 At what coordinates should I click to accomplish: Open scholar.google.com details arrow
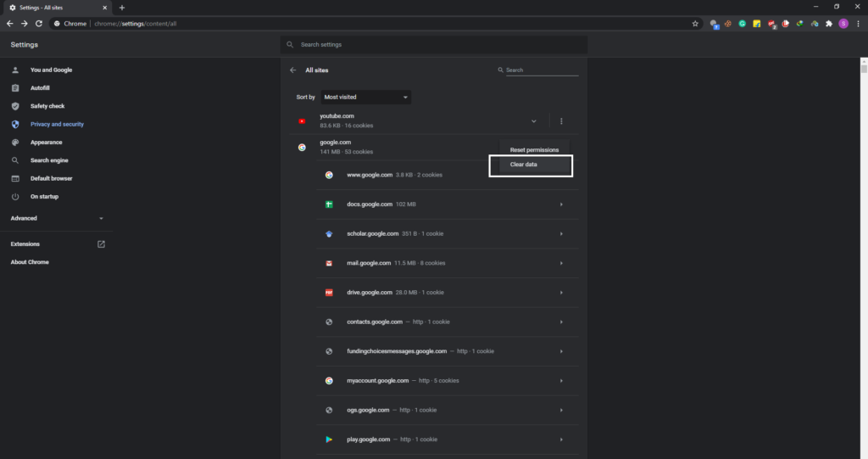coord(561,234)
